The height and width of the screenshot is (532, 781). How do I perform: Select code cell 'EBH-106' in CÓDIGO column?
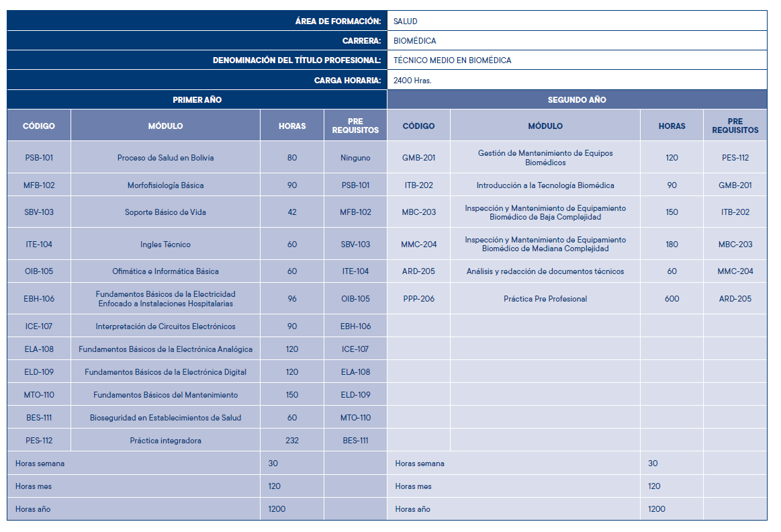39,298
